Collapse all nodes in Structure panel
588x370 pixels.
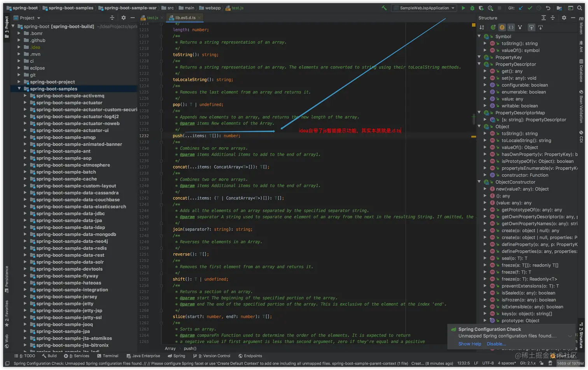click(553, 18)
